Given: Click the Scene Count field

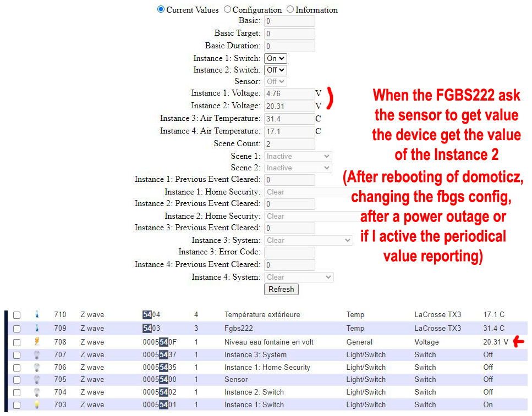Looking at the screenshot, I should (289, 144).
